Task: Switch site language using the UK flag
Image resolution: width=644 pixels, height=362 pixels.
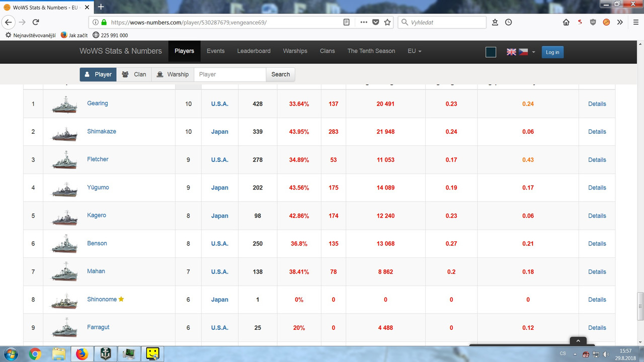Action: [511, 51]
